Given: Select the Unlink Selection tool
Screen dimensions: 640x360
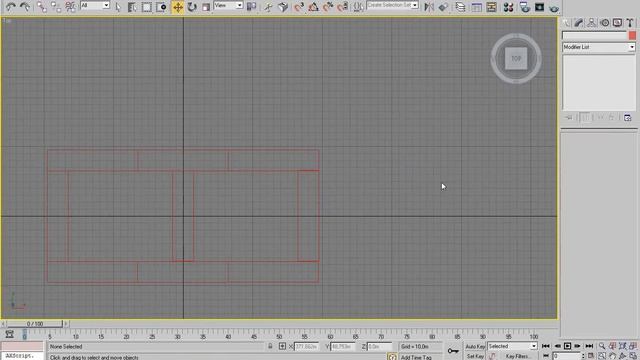Looking at the screenshot, I should pos(56,7).
